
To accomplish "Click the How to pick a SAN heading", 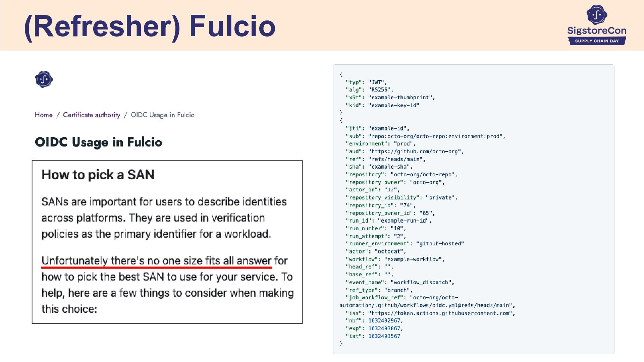I will 98,175.
